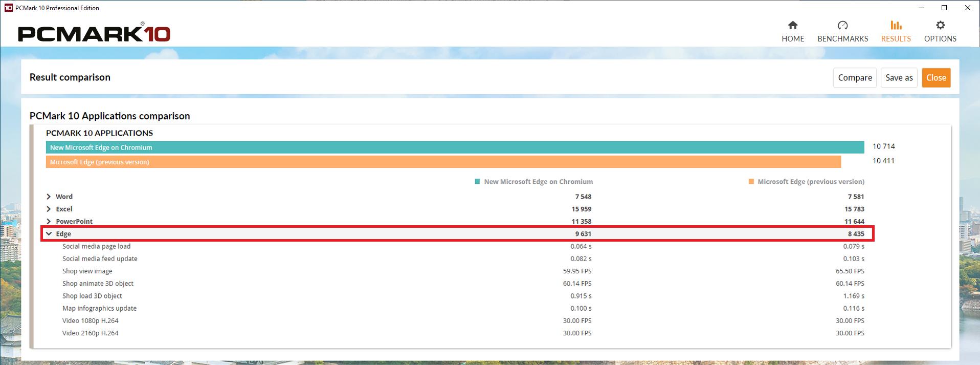Select the Video 2160p H.264 row
Image resolution: width=980 pixels, height=365 pixels.
click(x=90, y=333)
